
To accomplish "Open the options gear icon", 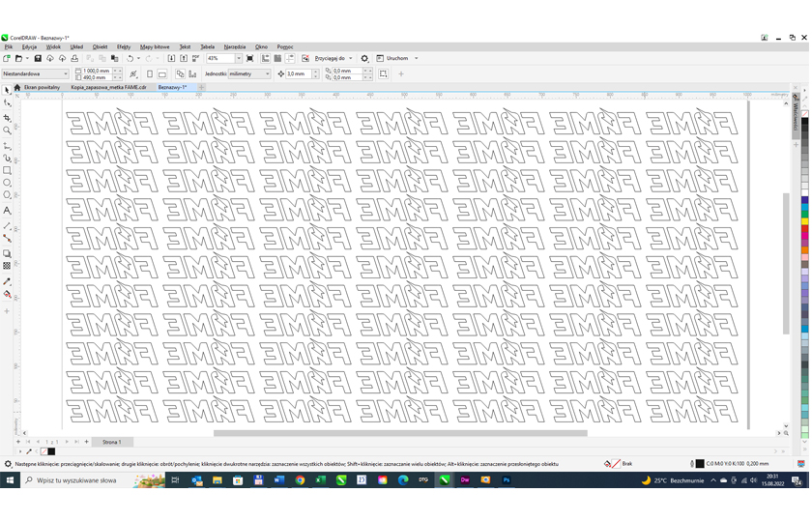I will click(x=364, y=59).
